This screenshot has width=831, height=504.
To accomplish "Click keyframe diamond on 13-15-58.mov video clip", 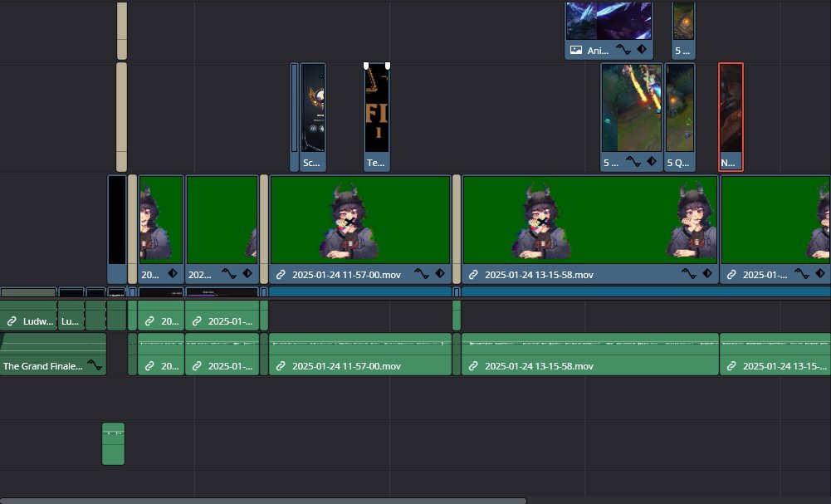I will tap(707, 273).
